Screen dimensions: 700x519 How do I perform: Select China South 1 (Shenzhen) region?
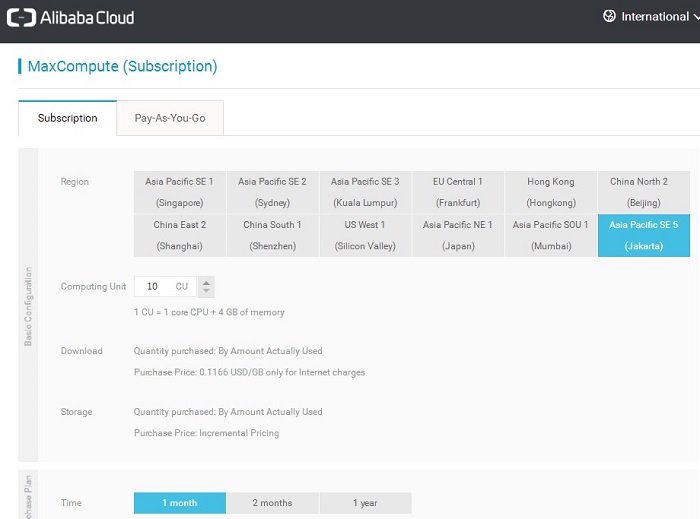coord(272,235)
